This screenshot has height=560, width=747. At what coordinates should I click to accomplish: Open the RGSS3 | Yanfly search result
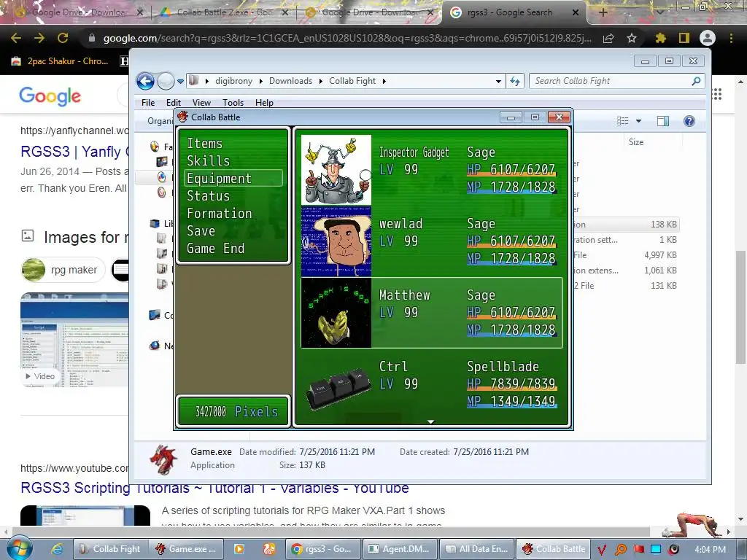74,152
